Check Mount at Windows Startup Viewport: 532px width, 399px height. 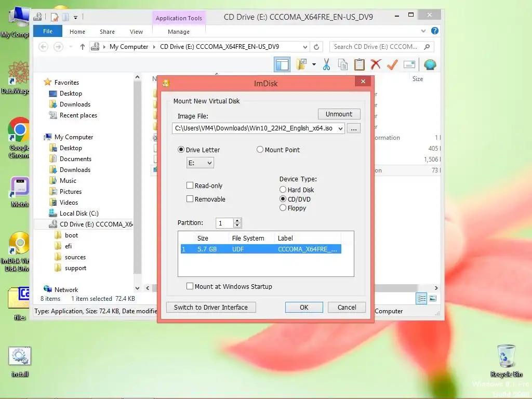point(190,286)
